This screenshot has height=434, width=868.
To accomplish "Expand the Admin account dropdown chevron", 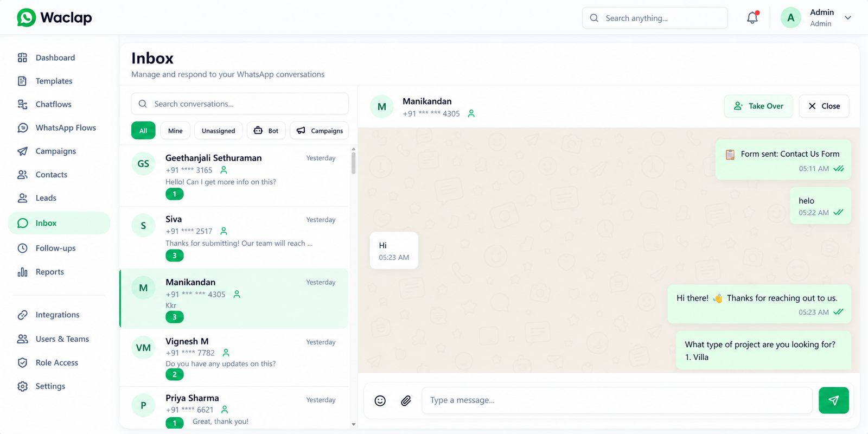I will coord(848,18).
